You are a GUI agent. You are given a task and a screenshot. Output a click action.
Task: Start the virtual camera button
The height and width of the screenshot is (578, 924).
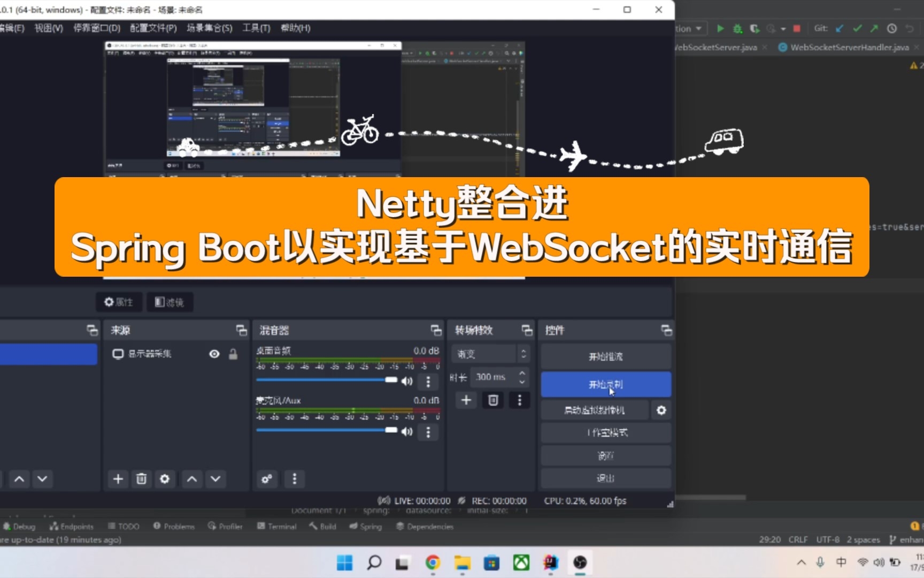595,410
